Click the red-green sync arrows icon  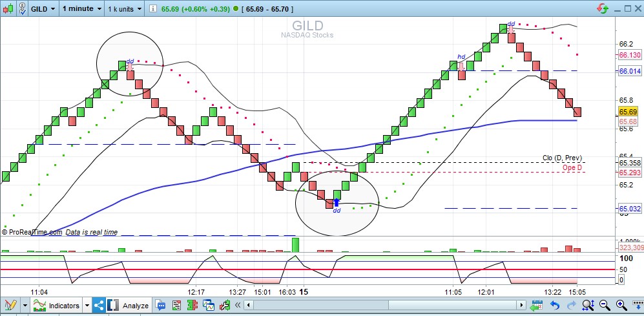(603, 8)
